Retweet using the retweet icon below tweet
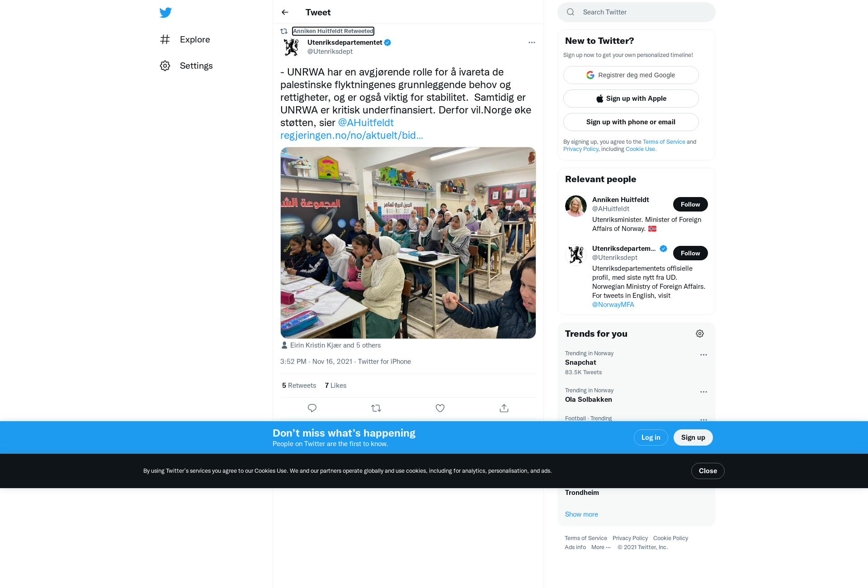The image size is (868, 588). tap(376, 408)
